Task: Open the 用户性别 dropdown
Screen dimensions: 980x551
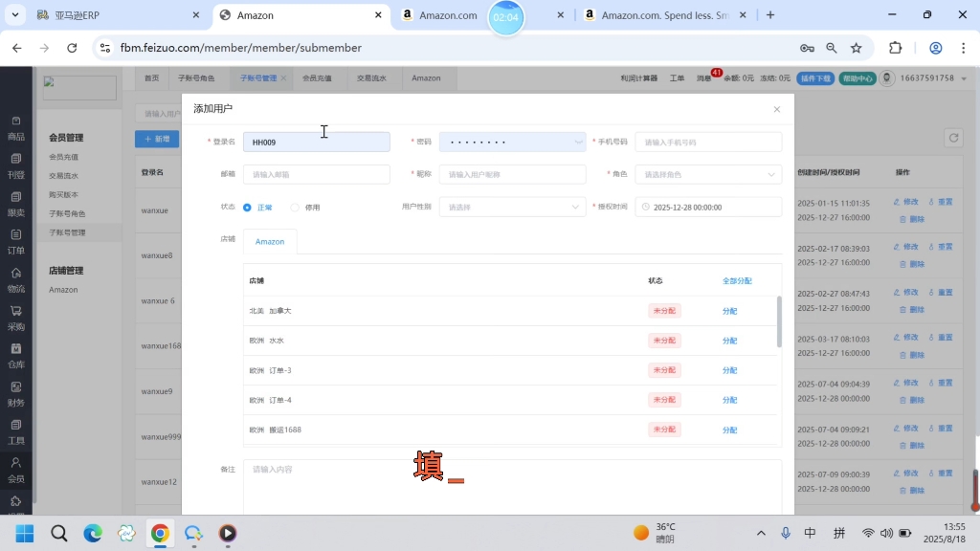Action: 513,207
